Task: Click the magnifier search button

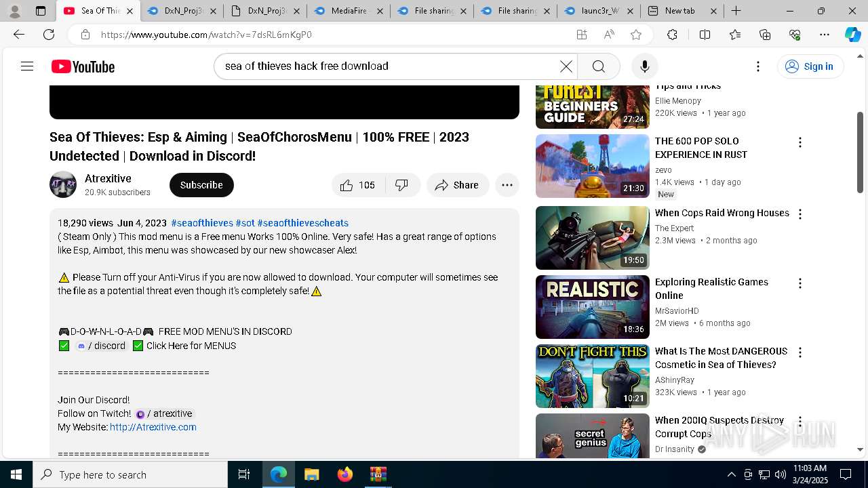Action: [x=598, y=66]
